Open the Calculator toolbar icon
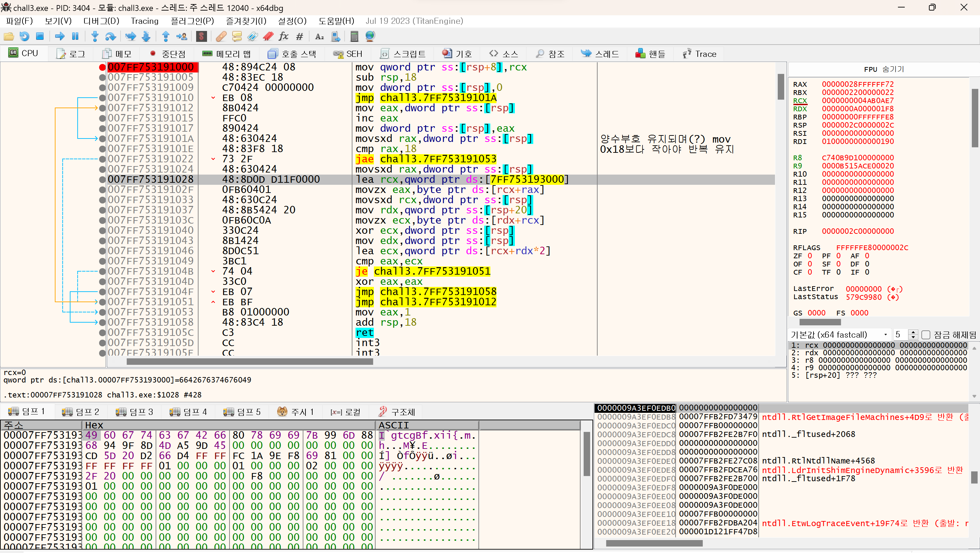Viewport: 980px width, 553px height. pos(354,36)
